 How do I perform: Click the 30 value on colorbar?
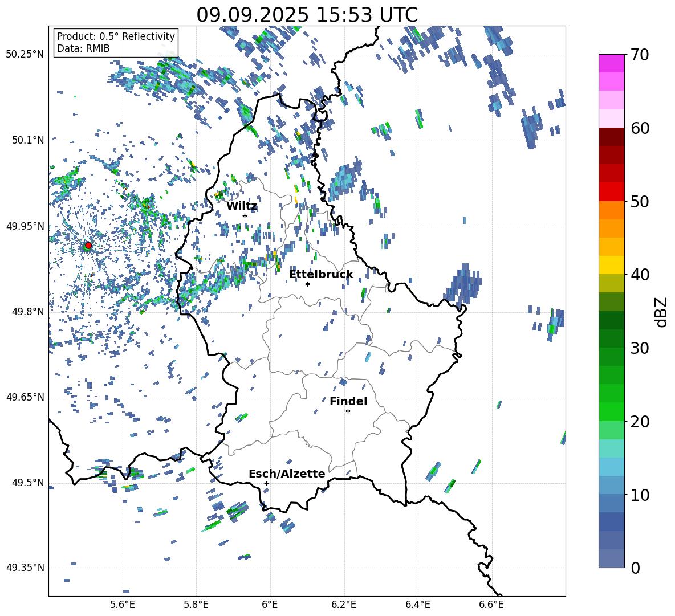click(x=640, y=348)
